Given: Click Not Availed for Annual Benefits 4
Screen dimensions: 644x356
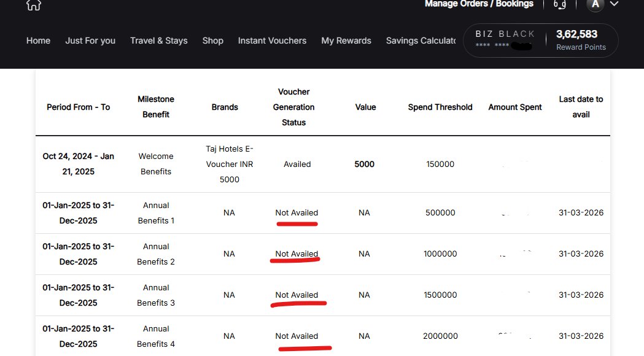Looking at the screenshot, I should pos(297,336).
